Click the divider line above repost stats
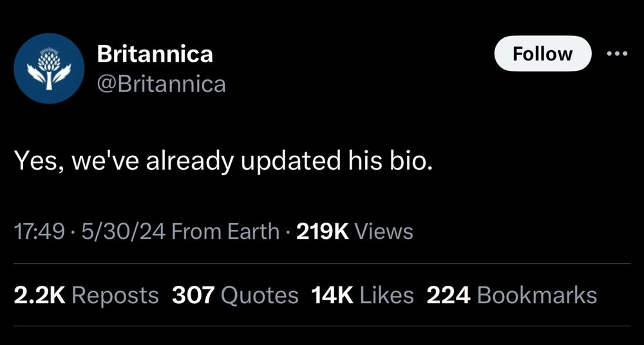 [x=322, y=263]
